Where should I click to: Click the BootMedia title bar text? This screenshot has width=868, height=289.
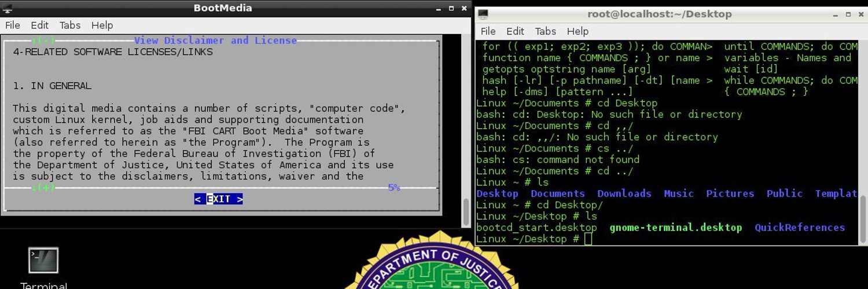223,8
